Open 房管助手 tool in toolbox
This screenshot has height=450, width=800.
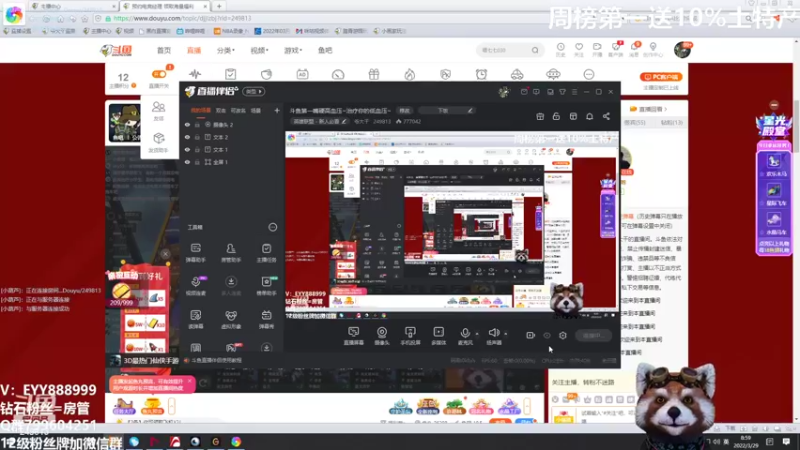(231, 253)
